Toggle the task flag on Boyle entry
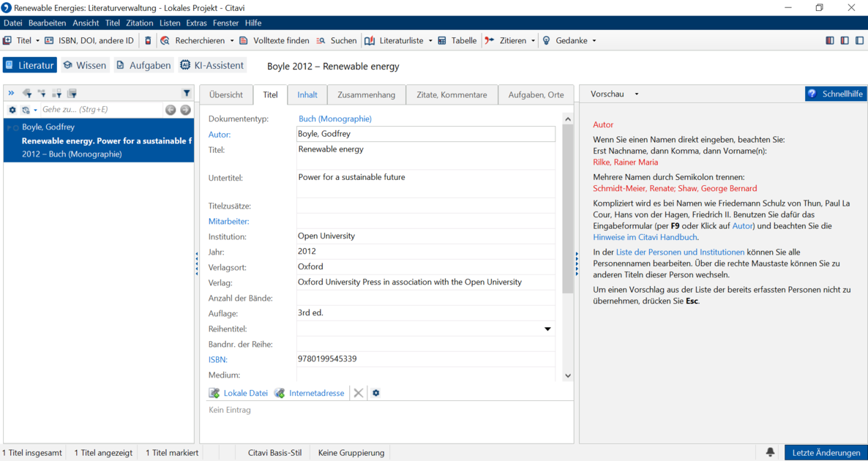The width and height of the screenshot is (868, 461). [x=8, y=127]
